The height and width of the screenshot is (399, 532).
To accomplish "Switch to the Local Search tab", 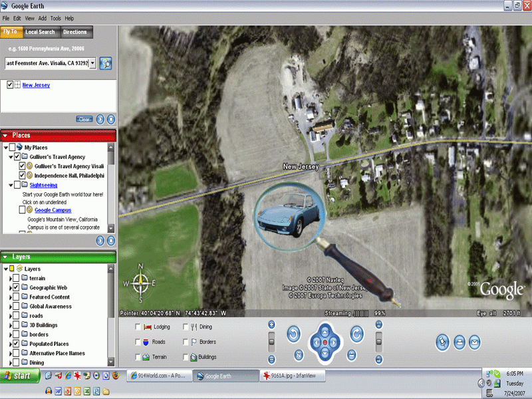I will click(x=40, y=32).
